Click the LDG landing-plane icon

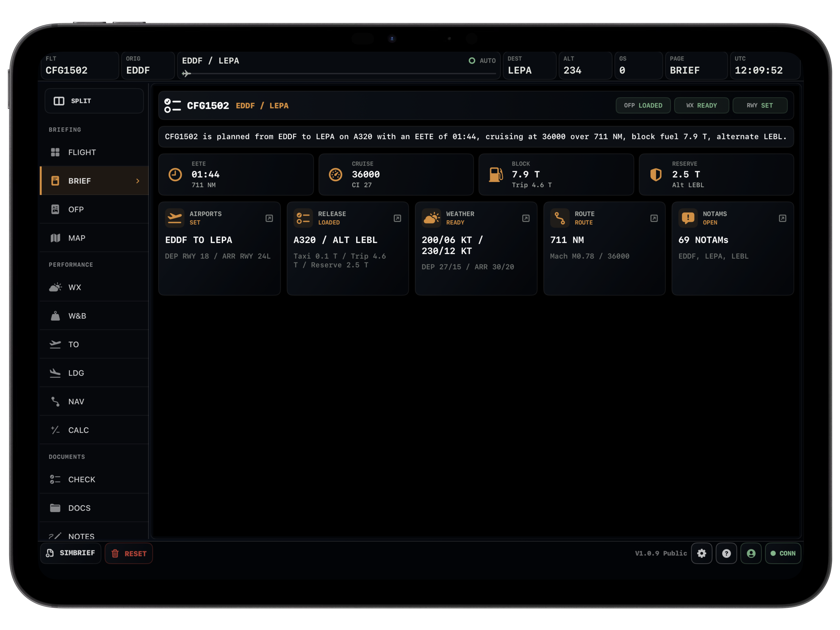pyautogui.click(x=55, y=373)
